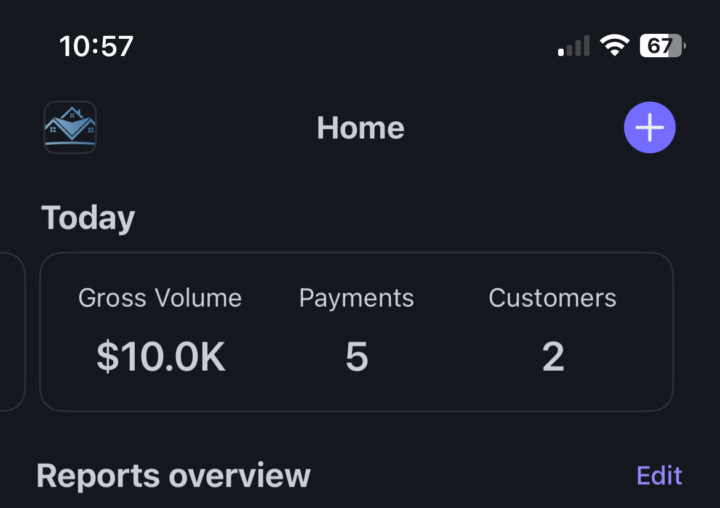
Task: Tap the payments count of 5
Action: point(356,357)
